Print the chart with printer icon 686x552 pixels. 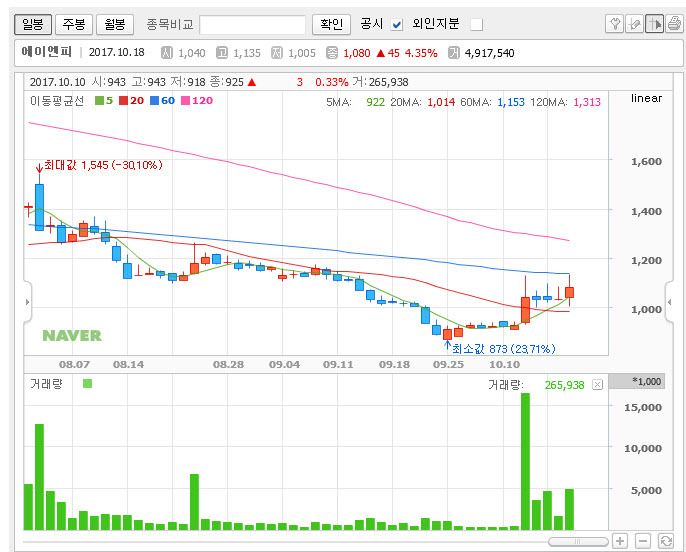tap(674, 24)
